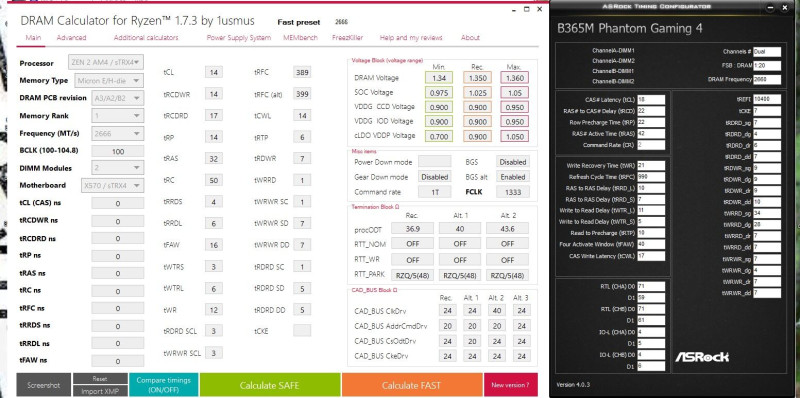Click the Reset button
800x398 pixels.
[100, 379]
